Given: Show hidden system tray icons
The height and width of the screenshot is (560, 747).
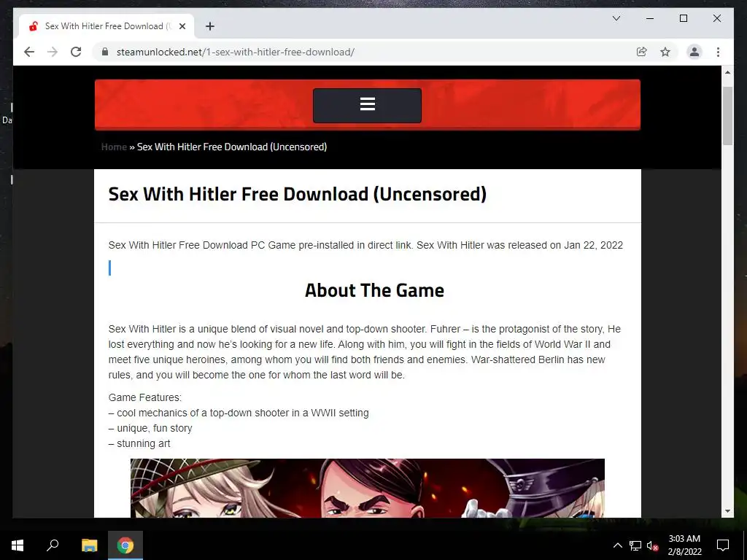Looking at the screenshot, I should 617,545.
